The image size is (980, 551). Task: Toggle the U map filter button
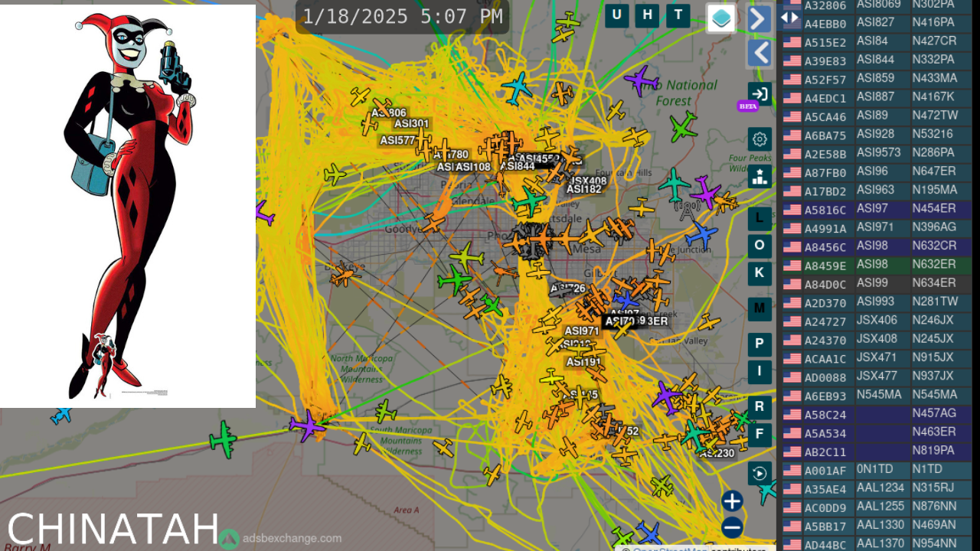(x=617, y=15)
